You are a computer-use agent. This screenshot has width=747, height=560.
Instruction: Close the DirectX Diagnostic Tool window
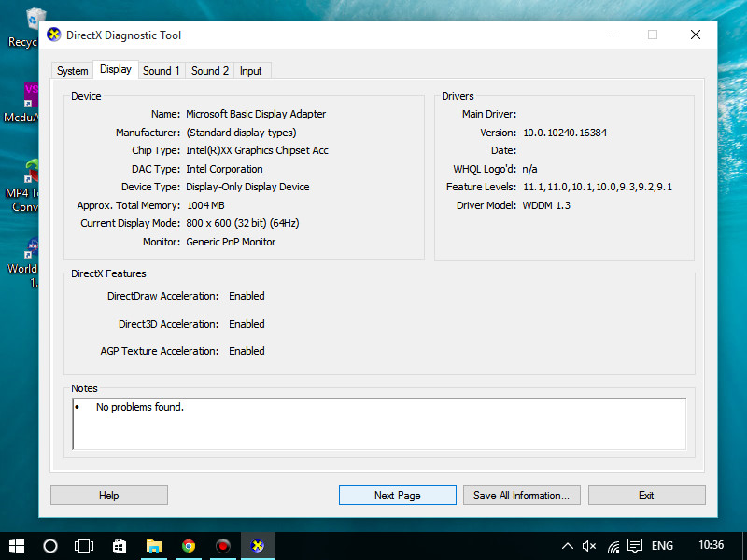696,35
